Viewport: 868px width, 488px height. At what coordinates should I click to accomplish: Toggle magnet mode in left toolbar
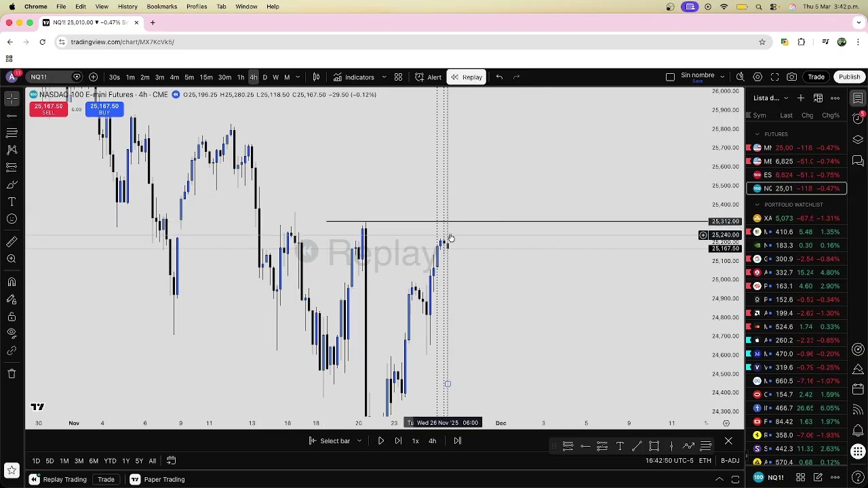pos(12,282)
